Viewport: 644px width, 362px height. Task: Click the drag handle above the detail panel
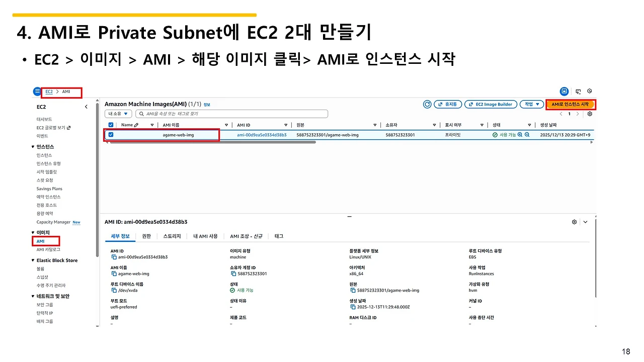(349, 217)
